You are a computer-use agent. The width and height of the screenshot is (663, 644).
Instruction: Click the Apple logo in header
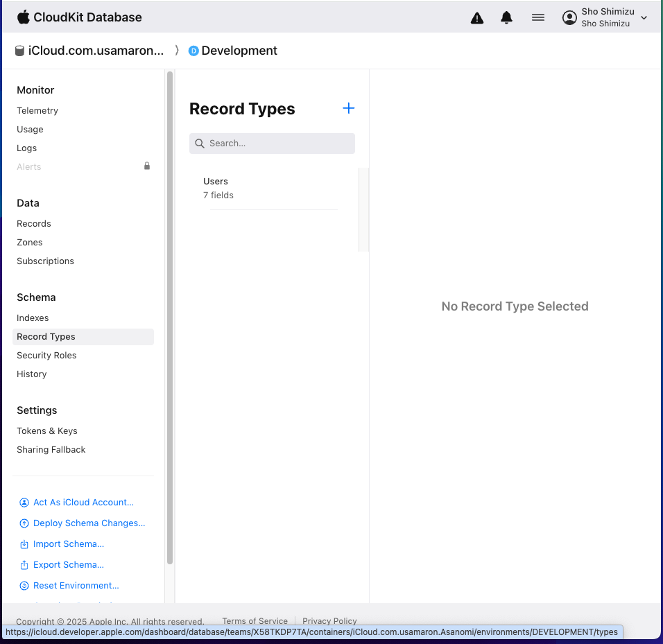(x=24, y=17)
